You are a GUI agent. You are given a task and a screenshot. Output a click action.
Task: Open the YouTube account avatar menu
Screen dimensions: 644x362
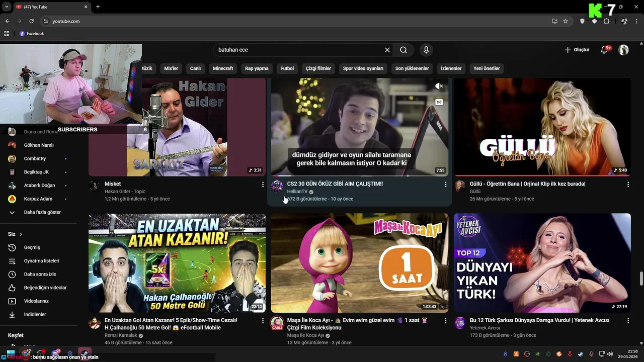pyautogui.click(x=623, y=50)
